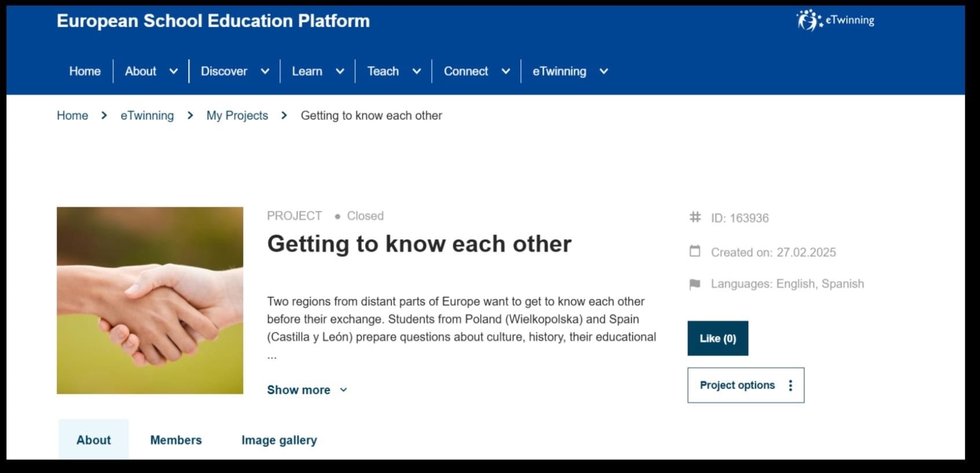980x473 pixels.
Task: Open the About navigation menu item
Action: pyautogui.click(x=141, y=71)
